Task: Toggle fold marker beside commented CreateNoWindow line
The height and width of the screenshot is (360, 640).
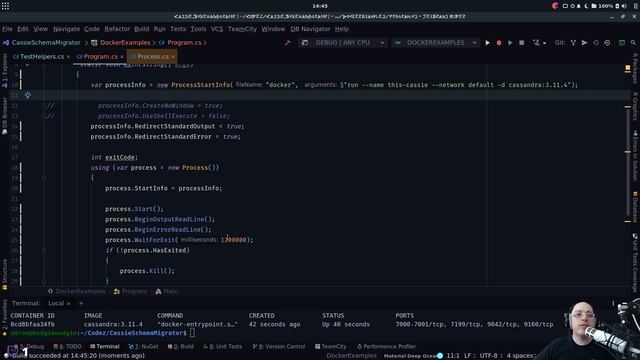Action: point(44,106)
